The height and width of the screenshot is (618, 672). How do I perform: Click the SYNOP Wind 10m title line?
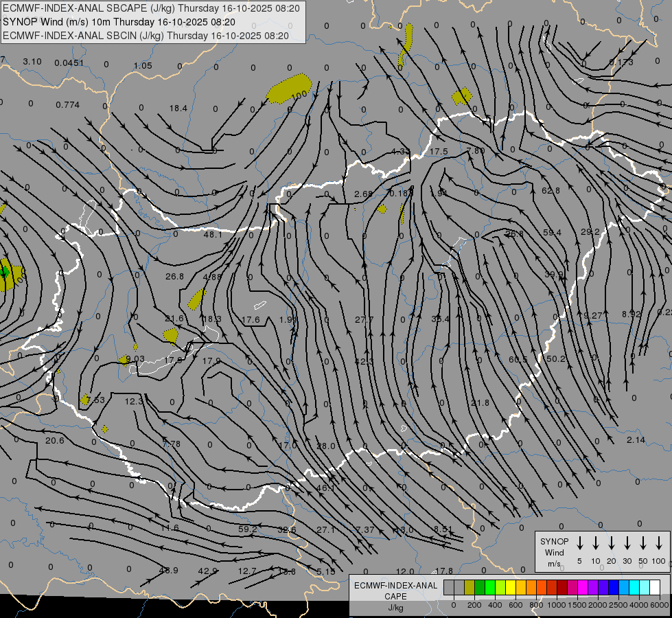click(119, 22)
